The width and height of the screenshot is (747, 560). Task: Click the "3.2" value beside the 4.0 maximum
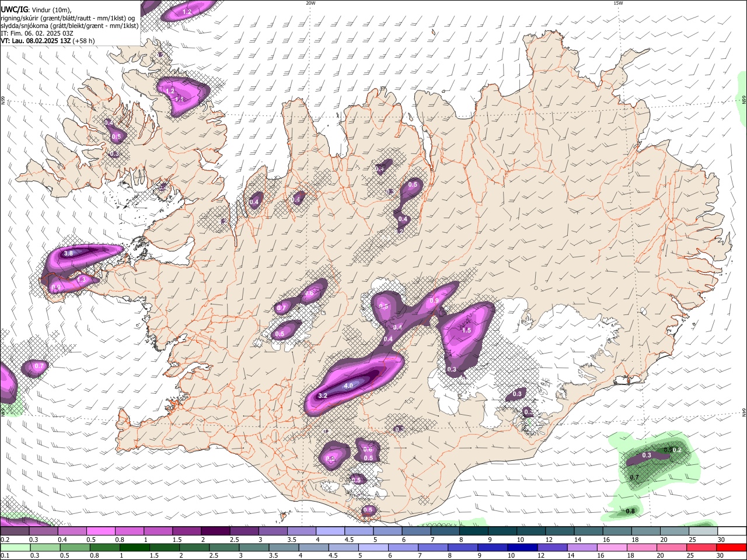pyautogui.click(x=322, y=395)
